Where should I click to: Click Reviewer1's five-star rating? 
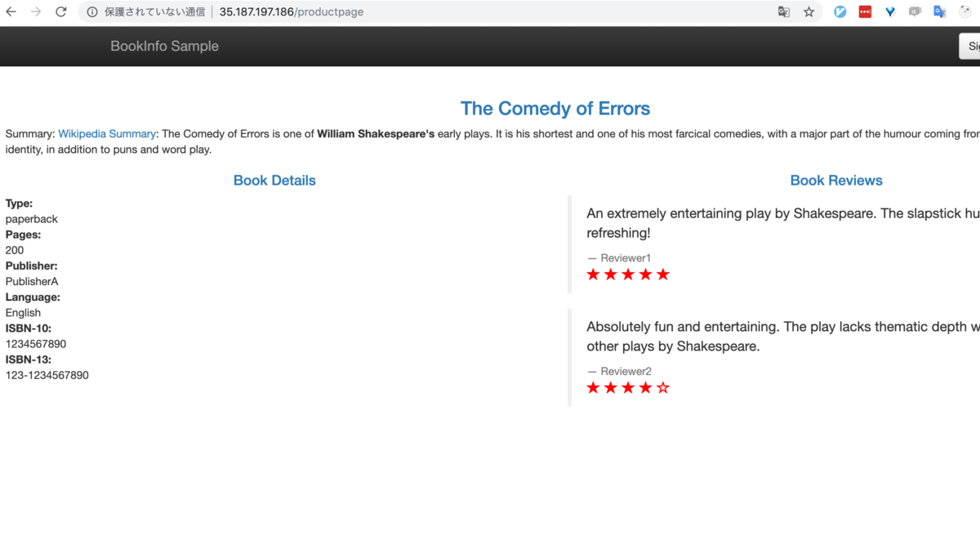tap(628, 275)
